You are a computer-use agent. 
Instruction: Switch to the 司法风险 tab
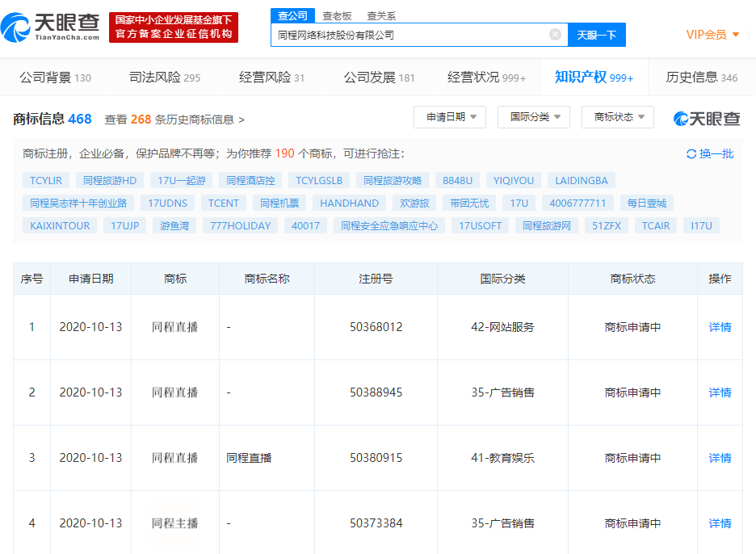pos(165,78)
